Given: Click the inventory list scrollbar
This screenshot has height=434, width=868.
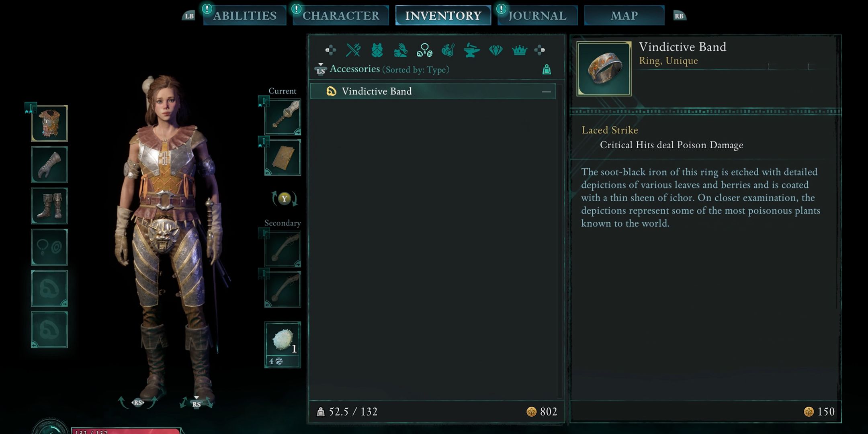Looking at the screenshot, I should (559, 240).
